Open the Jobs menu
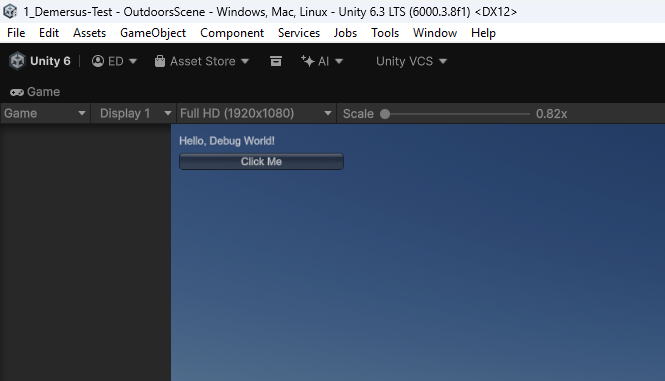This screenshot has width=665, height=381. point(345,33)
